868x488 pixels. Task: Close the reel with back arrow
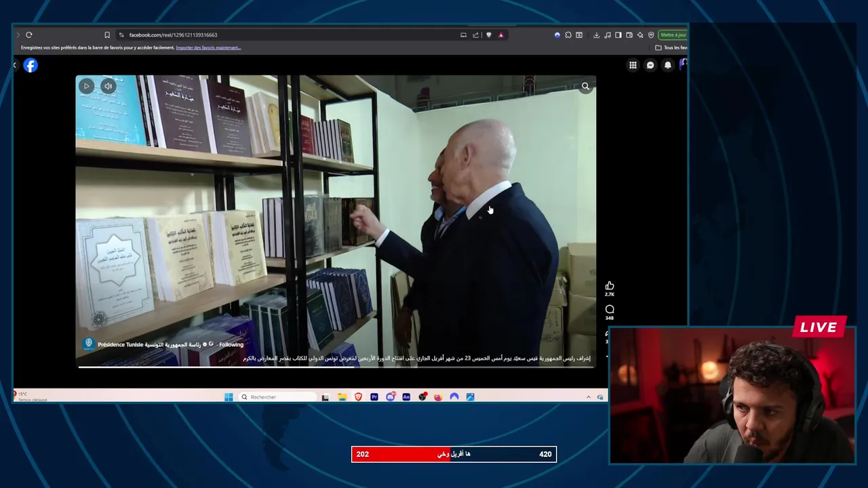(x=15, y=65)
